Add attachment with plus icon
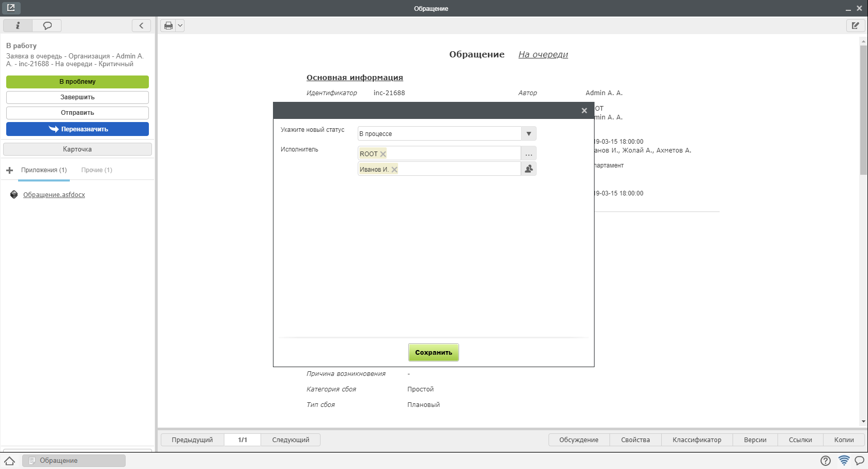This screenshot has width=868, height=469. [9, 170]
